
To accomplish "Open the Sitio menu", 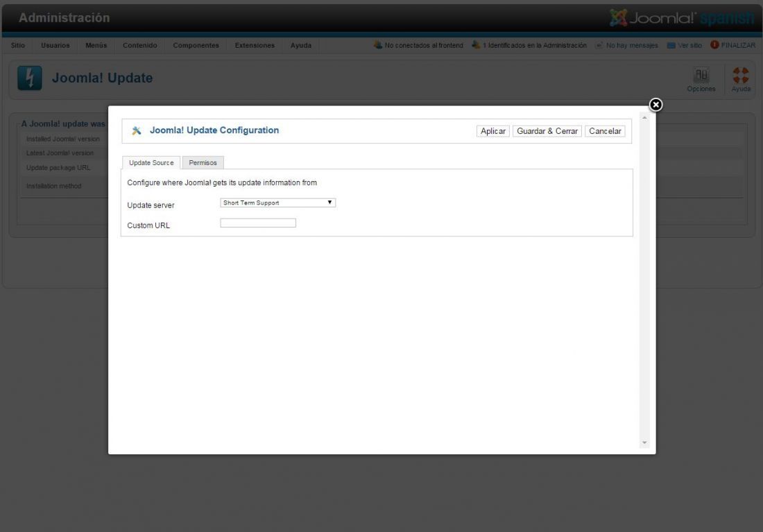I will tap(18, 45).
